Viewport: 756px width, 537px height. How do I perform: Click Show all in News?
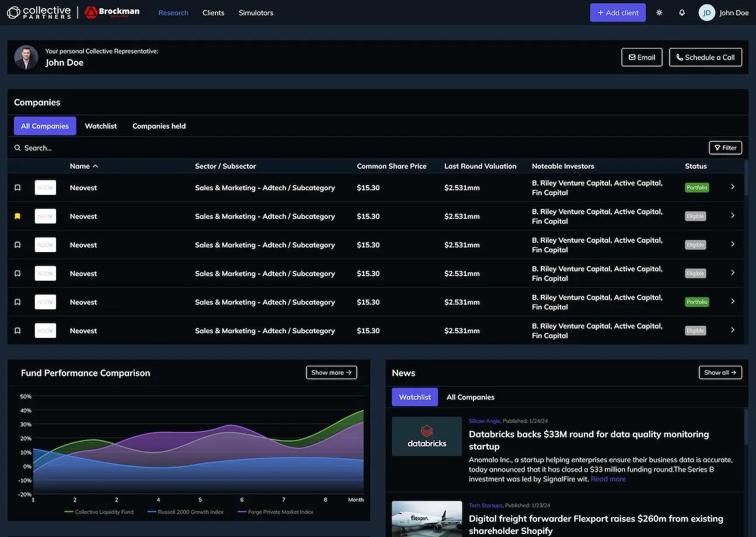720,372
